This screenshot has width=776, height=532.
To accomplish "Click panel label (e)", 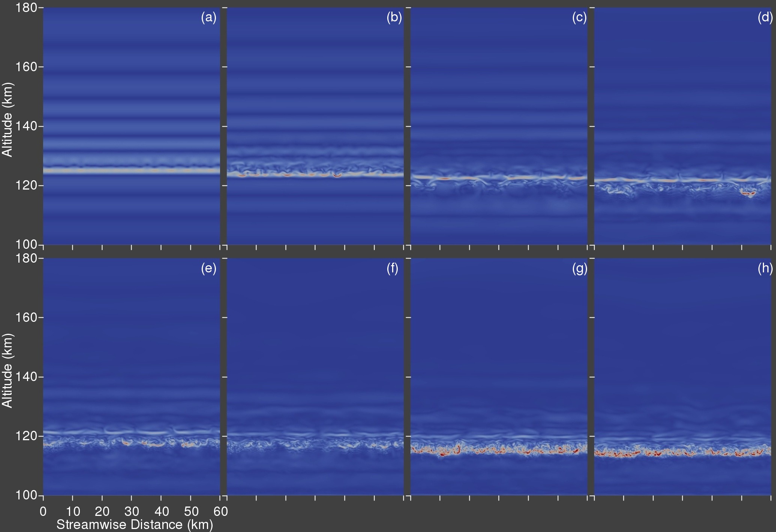I will [x=208, y=268].
